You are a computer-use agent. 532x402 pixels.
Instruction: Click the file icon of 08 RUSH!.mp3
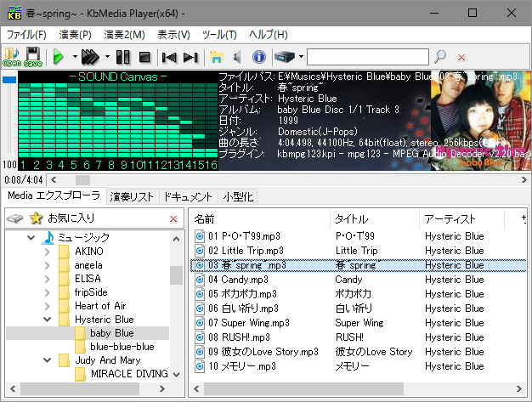(200, 337)
